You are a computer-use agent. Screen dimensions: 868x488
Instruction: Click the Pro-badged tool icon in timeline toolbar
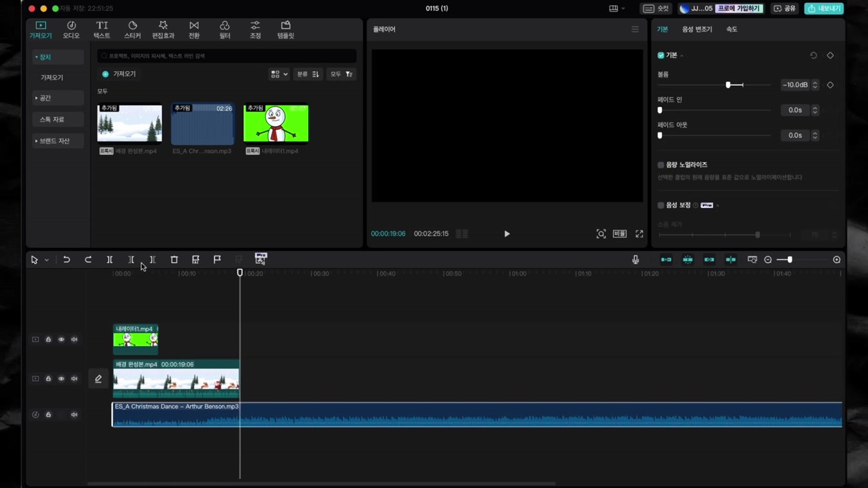pyautogui.click(x=261, y=259)
